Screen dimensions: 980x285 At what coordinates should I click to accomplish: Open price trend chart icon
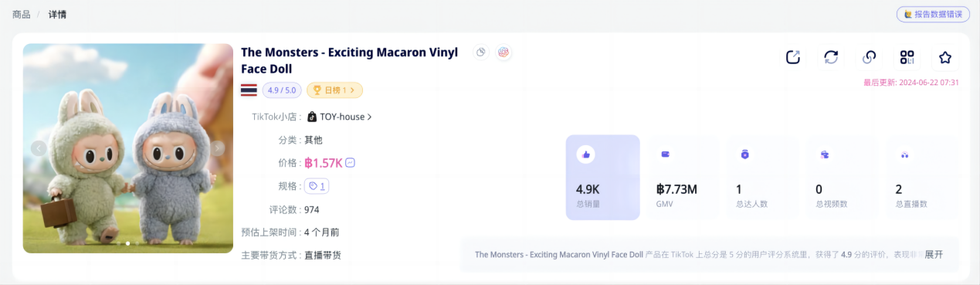tap(350, 163)
